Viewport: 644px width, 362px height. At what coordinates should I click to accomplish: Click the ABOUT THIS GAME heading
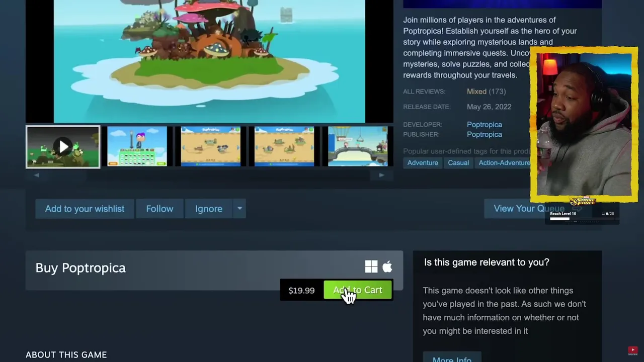pyautogui.click(x=66, y=355)
